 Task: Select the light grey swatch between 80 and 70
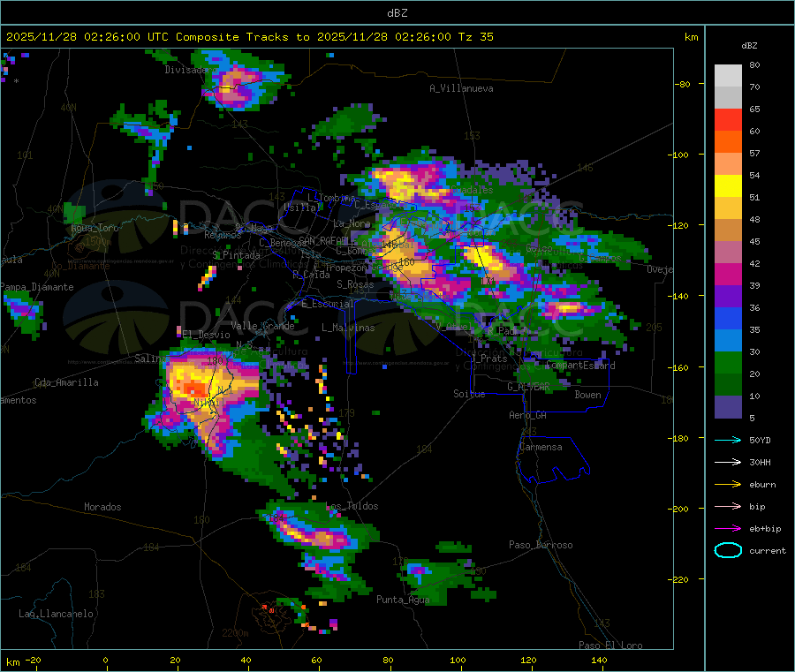coord(728,76)
